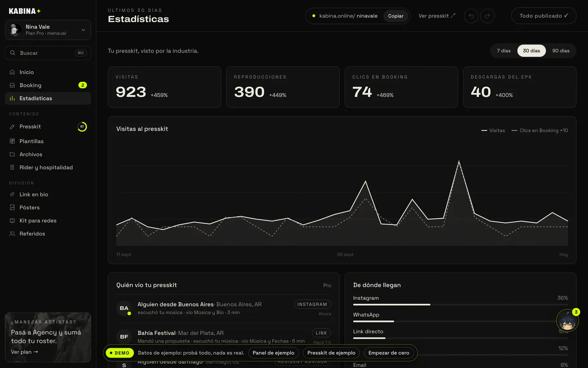
Task: Open the chat avatar with 3 badge
Action: (567, 321)
